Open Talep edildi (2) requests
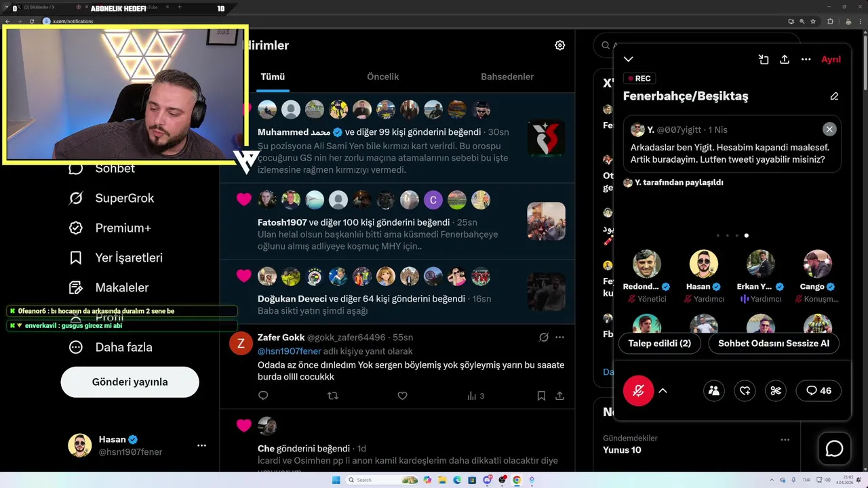868x488 pixels. tap(659, 344)
